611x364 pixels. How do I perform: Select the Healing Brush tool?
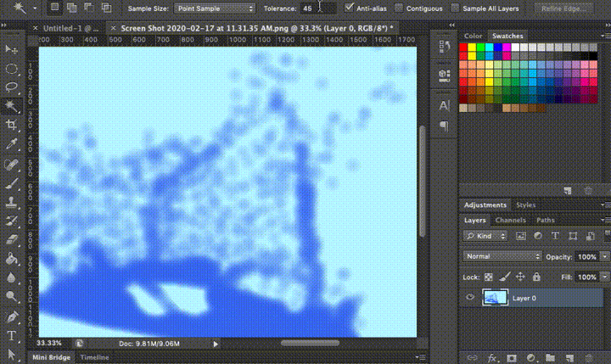click(x=11, y=164)
